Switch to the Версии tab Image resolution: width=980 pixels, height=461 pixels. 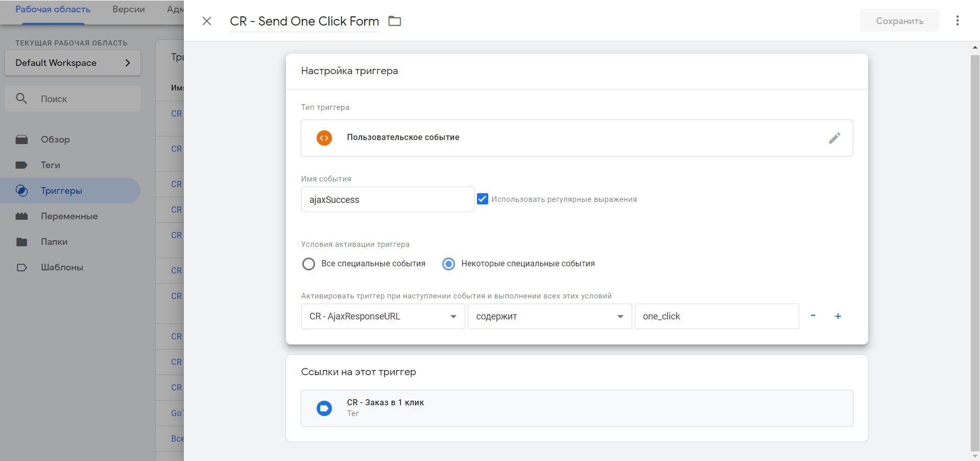(x=128, y=9)
